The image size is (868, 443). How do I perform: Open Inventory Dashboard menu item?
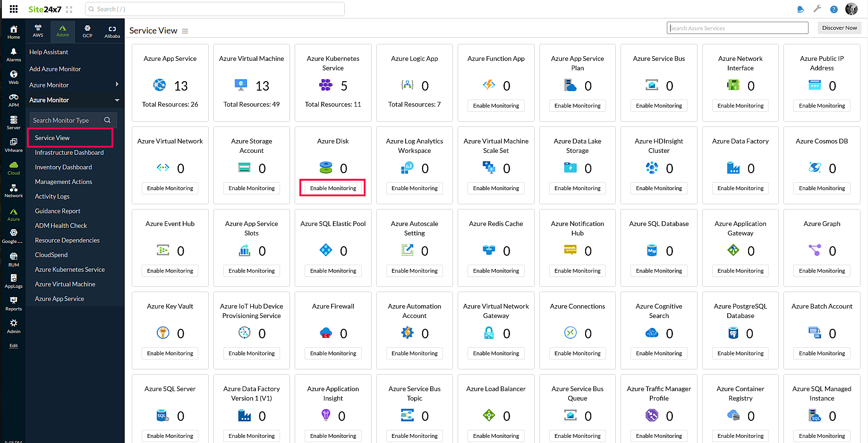[x=63, y=167]
